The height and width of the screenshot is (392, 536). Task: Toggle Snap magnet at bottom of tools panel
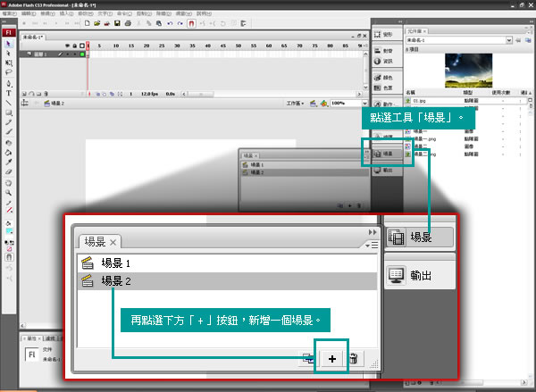pyautogui.click(x=9, y=257)
